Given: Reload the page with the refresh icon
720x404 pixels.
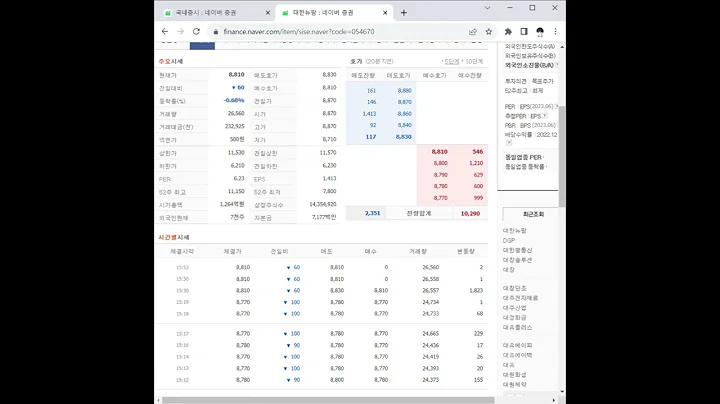Looking at the screenshot, I should tap(196, 32).
